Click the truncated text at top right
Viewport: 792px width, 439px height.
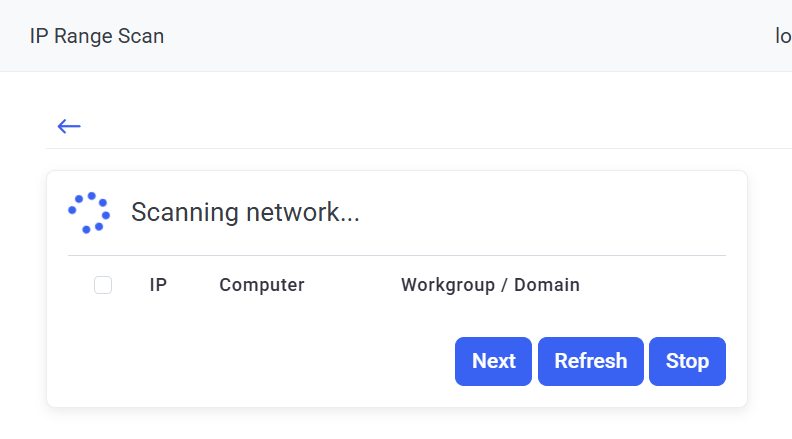(x=783, y=36)
